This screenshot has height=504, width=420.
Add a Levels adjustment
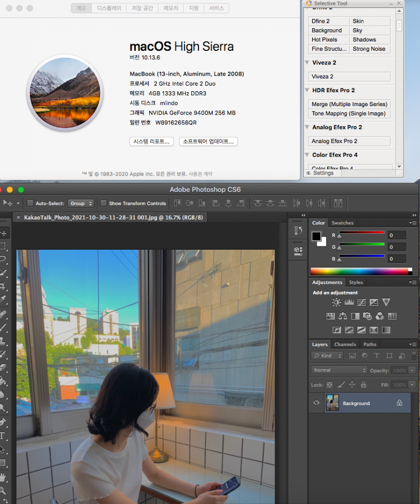click(x=349, y=302)
